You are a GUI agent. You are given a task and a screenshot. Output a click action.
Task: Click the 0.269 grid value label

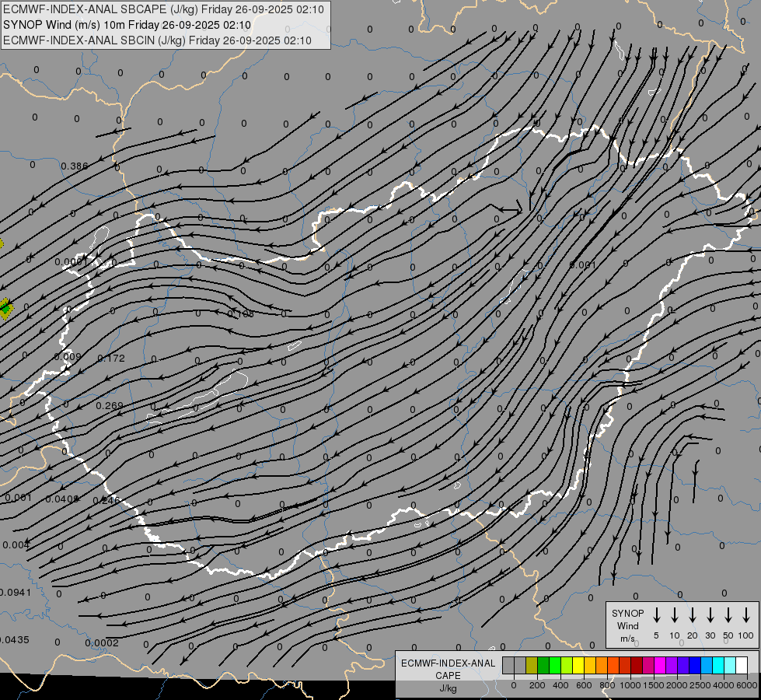point(110,406)
